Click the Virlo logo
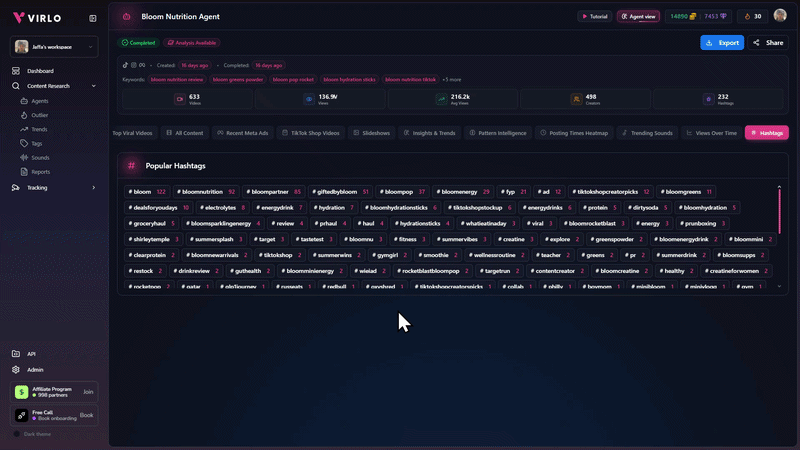Image resolution: width=800 pixels, height=450 pixels. [x=37, y=18]
